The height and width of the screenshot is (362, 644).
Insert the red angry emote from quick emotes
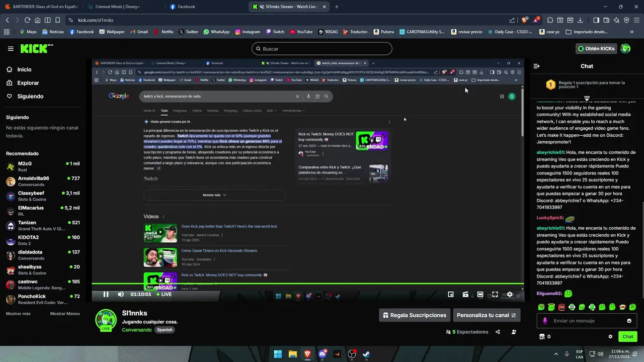(561, 307)
